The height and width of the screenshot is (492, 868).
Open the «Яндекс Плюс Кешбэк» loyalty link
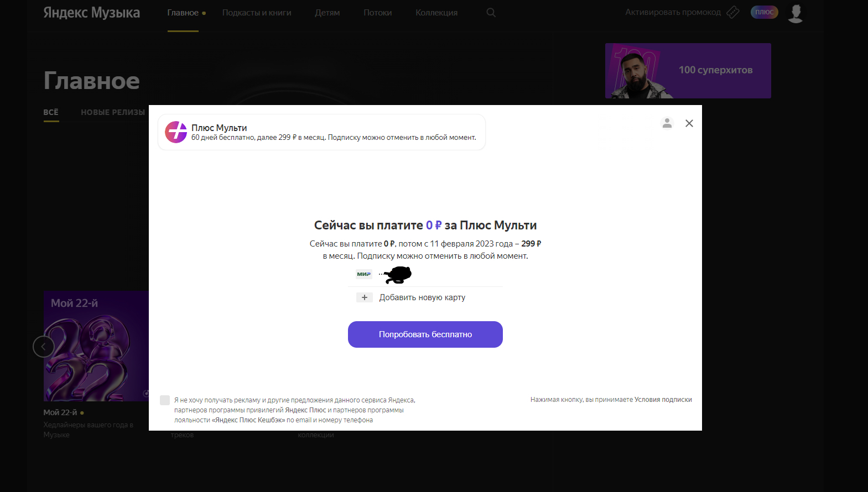[x=248, y=420]
